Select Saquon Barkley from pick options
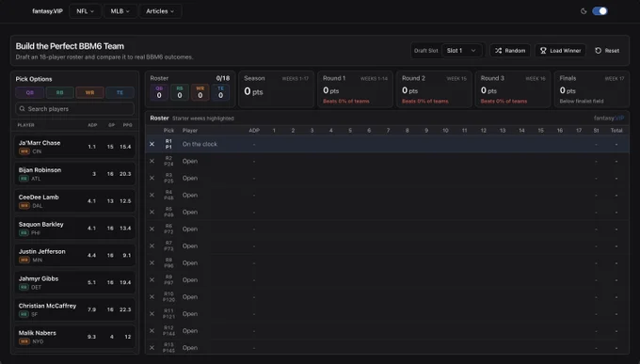The image size is (640, 364). (x=75, y=229)
